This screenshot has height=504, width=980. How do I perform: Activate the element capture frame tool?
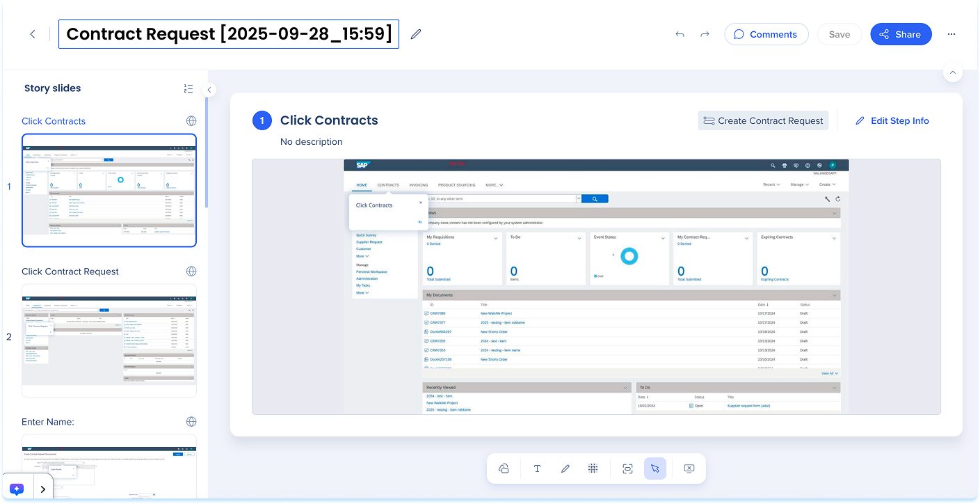point(627,468)
